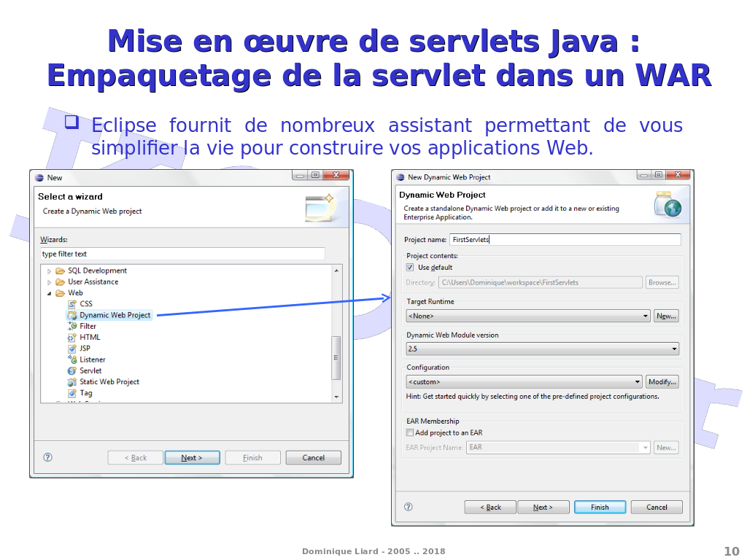Click the Filter wizard icon
The width and height of the screenshot is (747, 560).
(x=71, y=326)
